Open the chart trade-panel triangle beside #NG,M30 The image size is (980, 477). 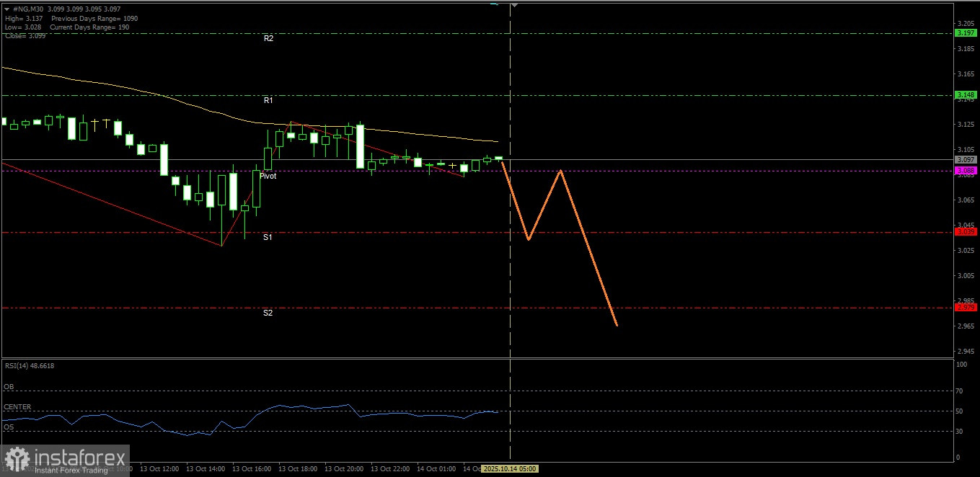click(6, 9)
